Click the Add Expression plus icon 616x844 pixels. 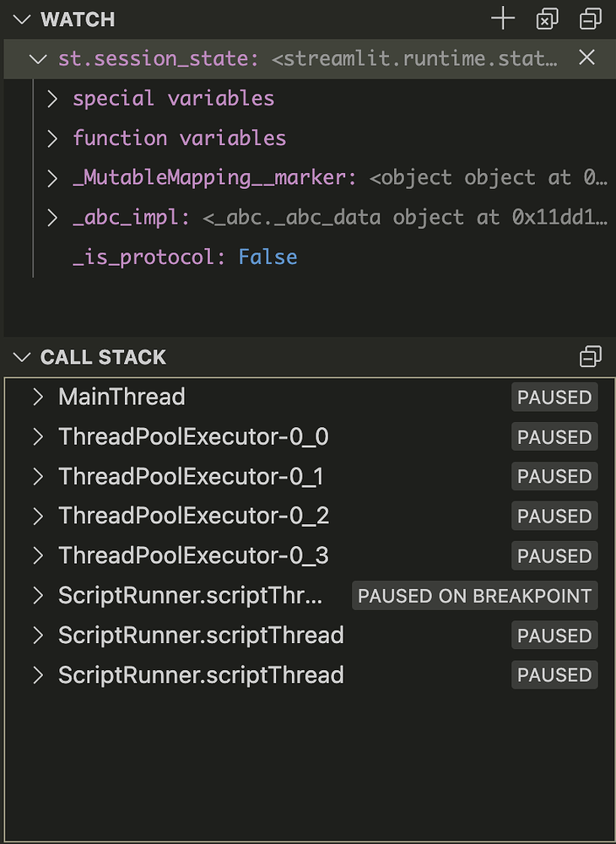pos(503,19)
